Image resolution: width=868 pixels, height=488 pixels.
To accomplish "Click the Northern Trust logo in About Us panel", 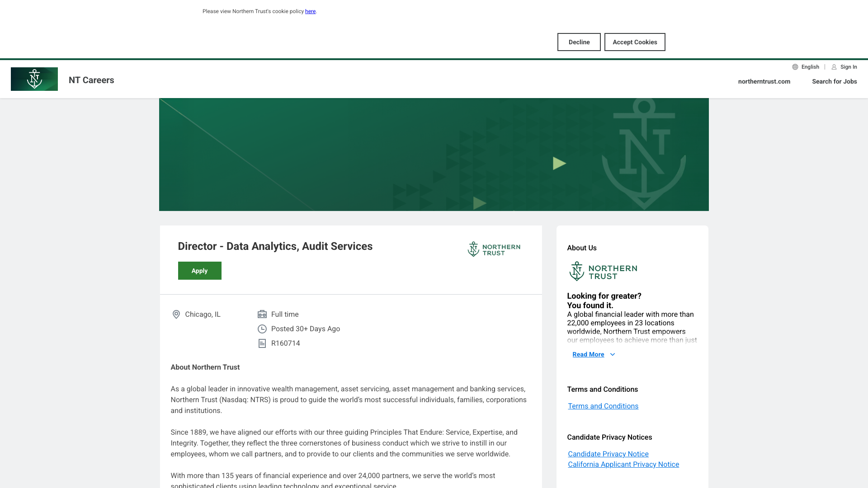I will tap(603, 271).
